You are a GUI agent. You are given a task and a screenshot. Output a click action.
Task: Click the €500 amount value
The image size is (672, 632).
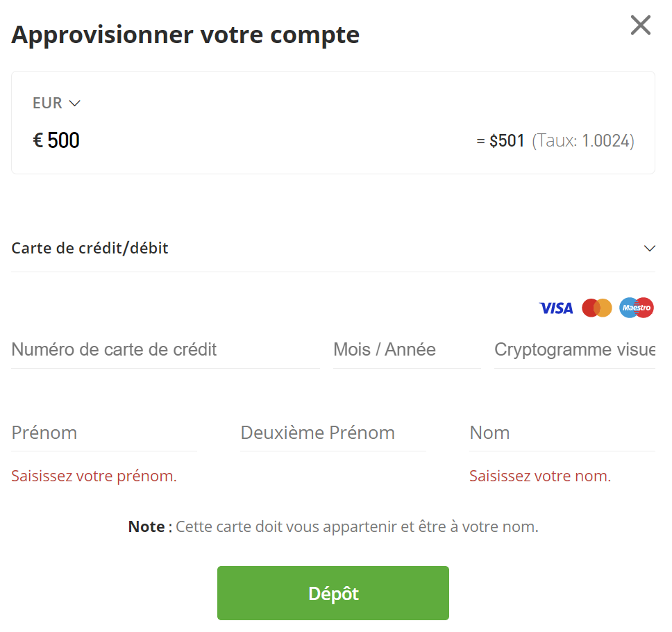pyautogui.click(x=56, y=140)
